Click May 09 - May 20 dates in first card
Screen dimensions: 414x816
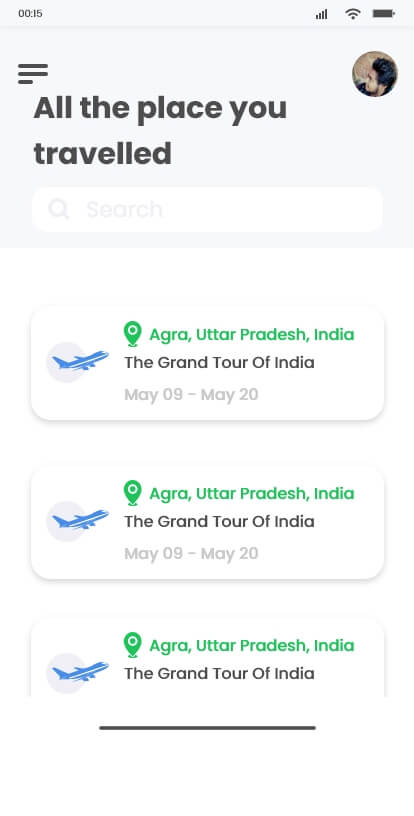(x=191, y=395)
